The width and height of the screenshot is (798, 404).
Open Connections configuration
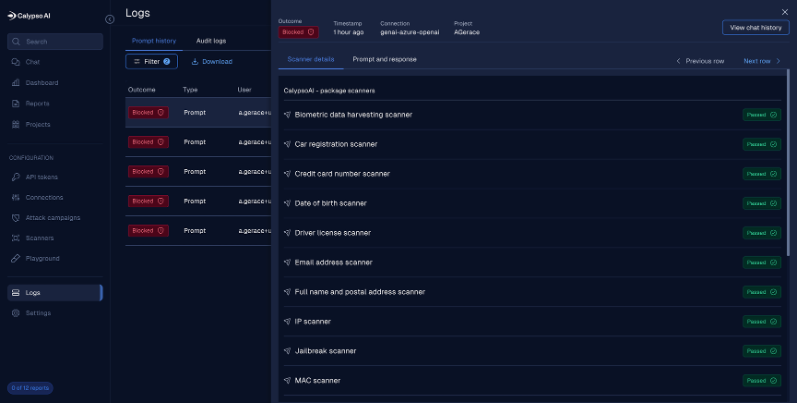44,197
